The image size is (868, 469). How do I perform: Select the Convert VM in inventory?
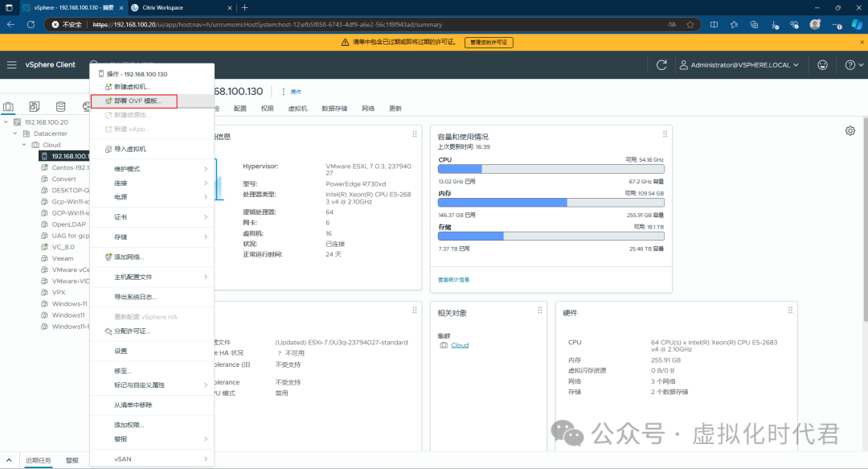63,179
